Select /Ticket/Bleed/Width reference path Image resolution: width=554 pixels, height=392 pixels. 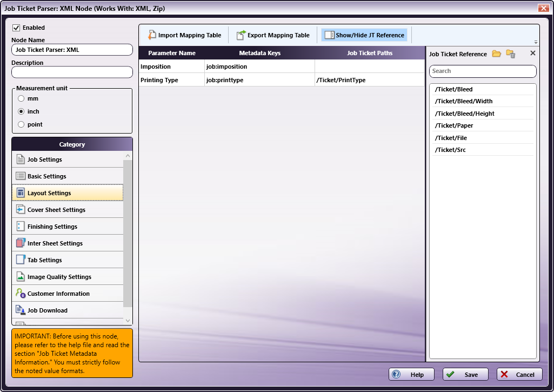[483, 102]
